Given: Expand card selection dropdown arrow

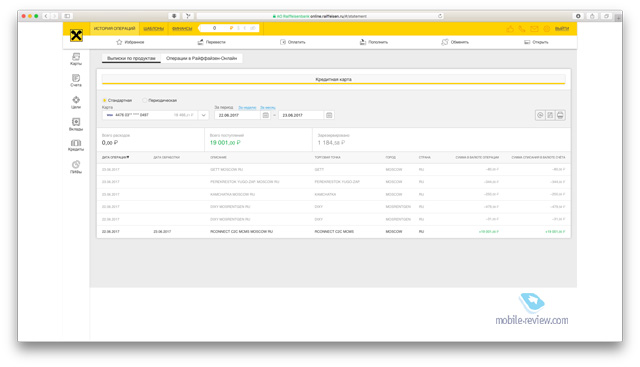Looking at the screenshot, I should point(203,115).
